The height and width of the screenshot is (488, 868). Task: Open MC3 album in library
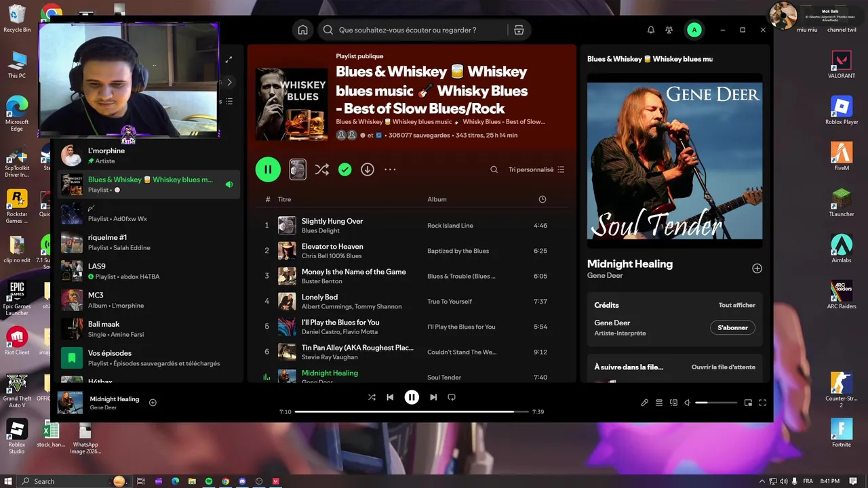[148, 300]
